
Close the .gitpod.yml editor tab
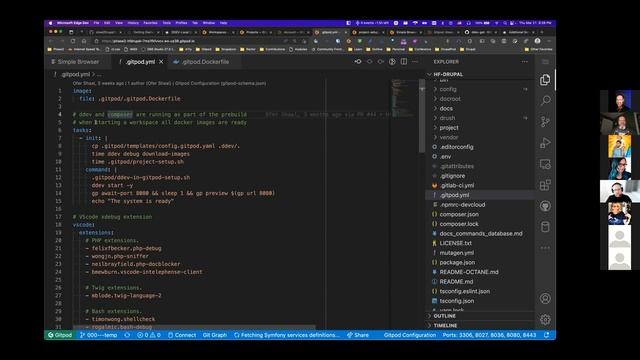tap(161, 62)
